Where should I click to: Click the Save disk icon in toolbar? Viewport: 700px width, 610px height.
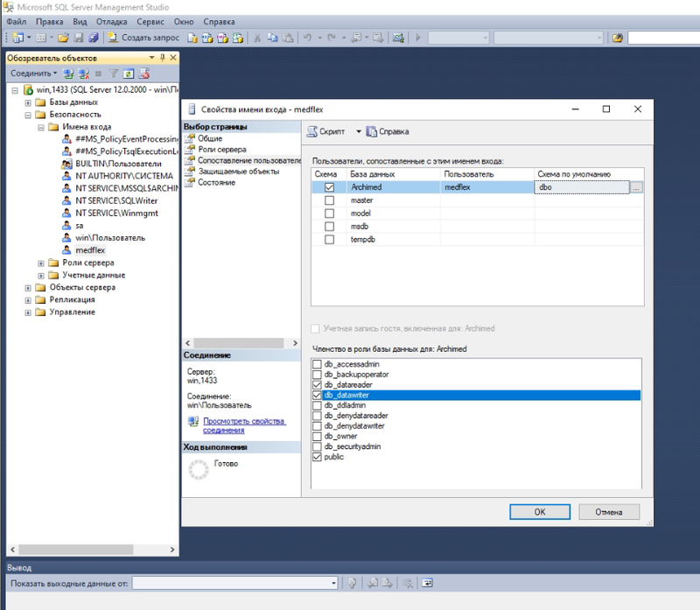(x=79, y=38)
